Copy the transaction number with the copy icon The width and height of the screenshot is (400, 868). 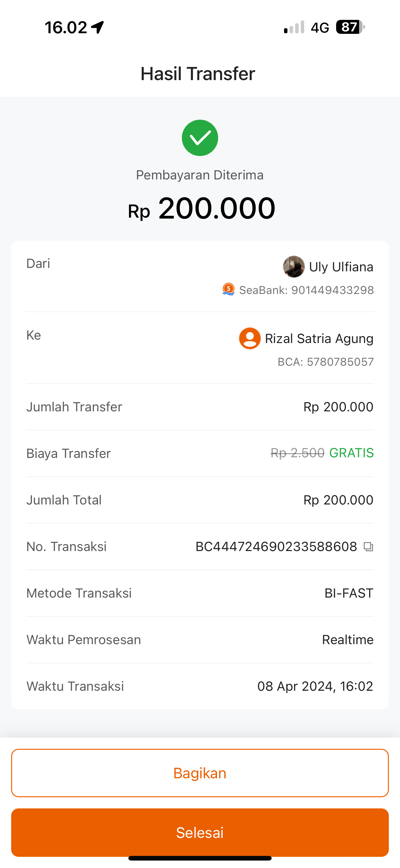368,547
